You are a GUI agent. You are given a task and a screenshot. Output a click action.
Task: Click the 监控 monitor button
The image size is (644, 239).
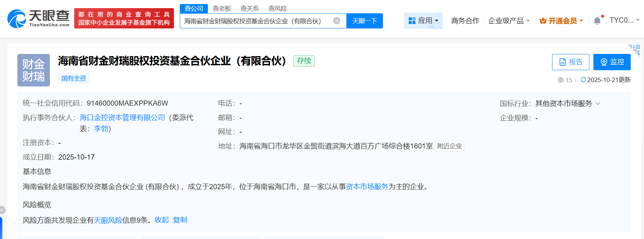pyautogui.click(x=612, y=62)
